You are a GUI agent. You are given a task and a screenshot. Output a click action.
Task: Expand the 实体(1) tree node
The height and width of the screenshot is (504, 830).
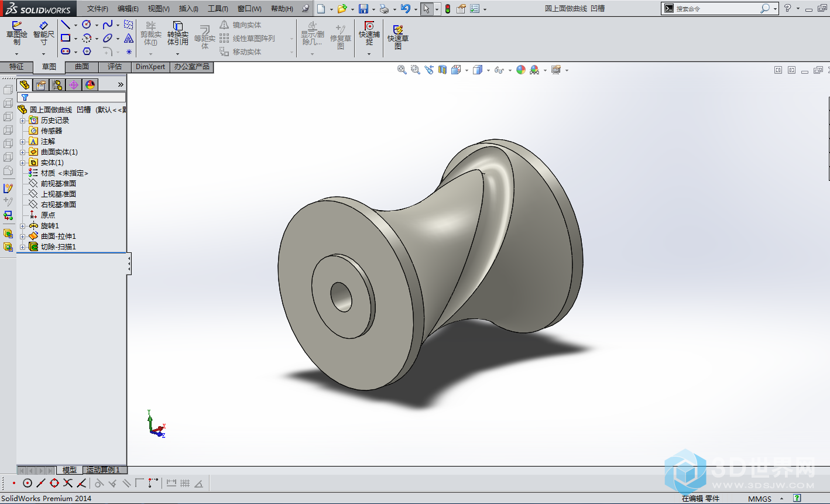[x=23, y=163]
